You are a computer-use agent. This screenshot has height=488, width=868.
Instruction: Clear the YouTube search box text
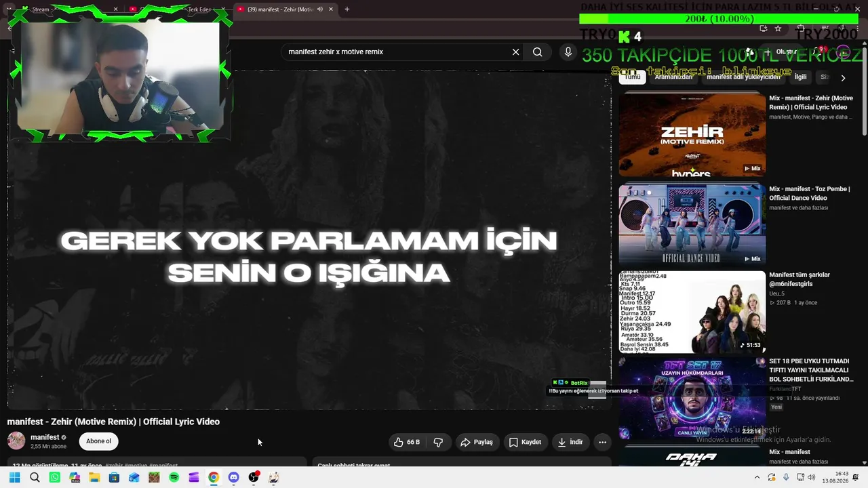point(515,52)
